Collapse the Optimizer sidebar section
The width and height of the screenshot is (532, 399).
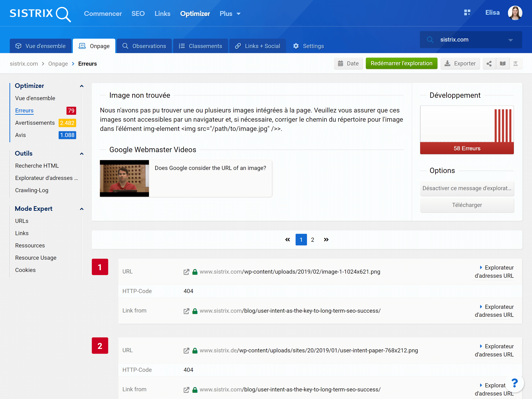coord(82,86)
